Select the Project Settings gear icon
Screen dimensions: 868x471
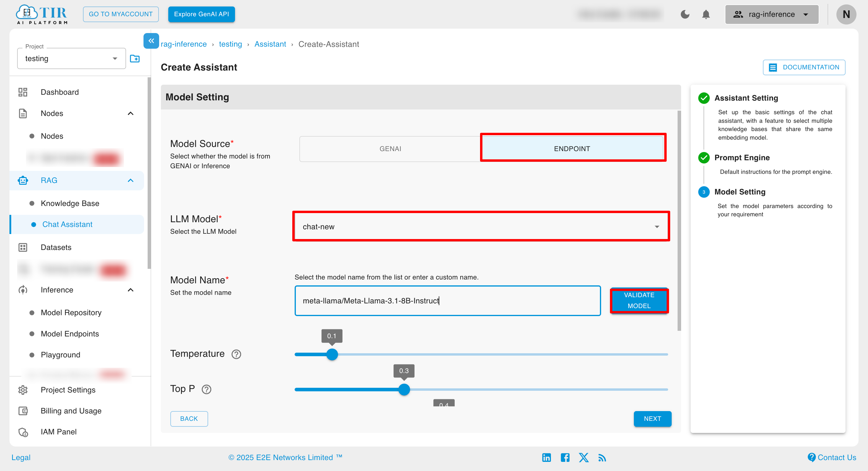tap(23, 390)
